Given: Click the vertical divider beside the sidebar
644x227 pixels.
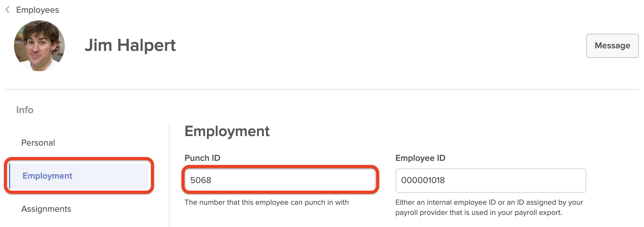Looking at the screenshot, I should (x=169, y=175).
